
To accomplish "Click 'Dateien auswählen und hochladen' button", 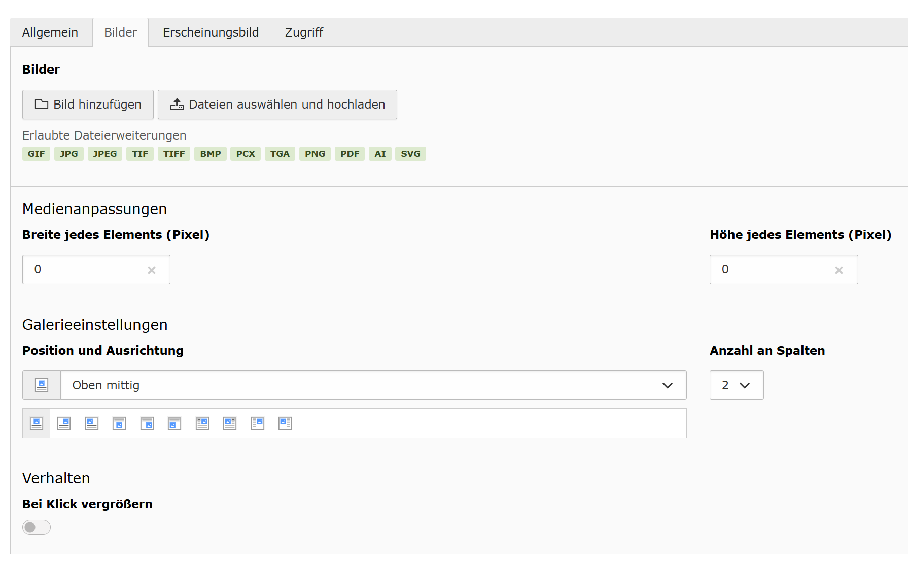I will pyautogui.click(x=277, y=105).
